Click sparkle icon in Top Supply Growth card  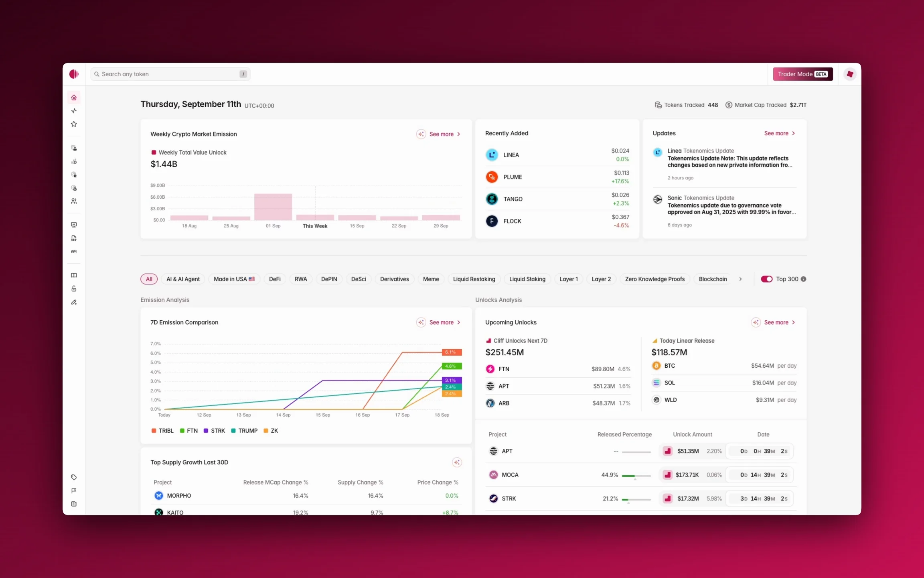click(457, 462)
